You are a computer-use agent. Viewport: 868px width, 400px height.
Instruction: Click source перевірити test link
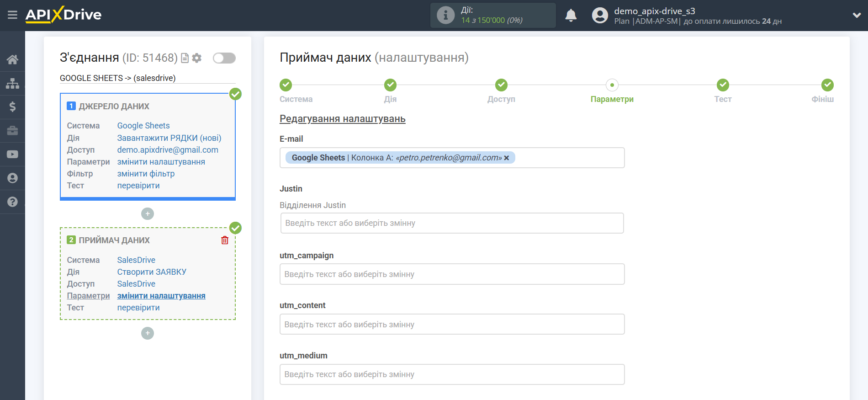(138, 186)
